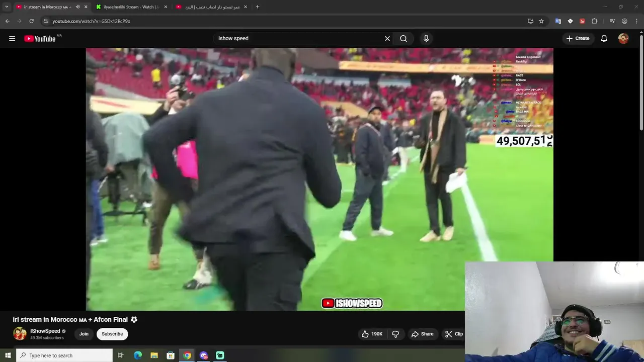Open the teal-green taskbar app icon
The width and height of the screenshot is (644, 362).
coord(220,355)
